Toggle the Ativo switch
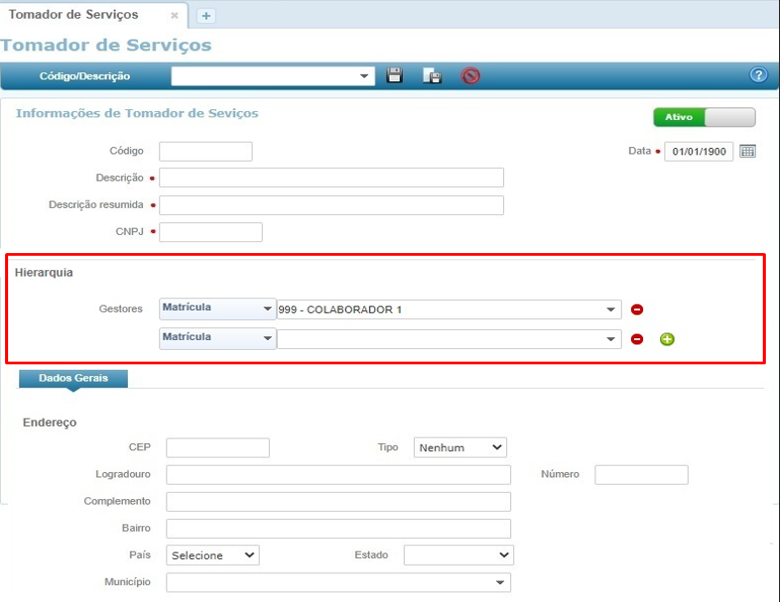Image resolution: width=780 pixels, height=602 pixels. pyautogui.click(x=704, y=117)
